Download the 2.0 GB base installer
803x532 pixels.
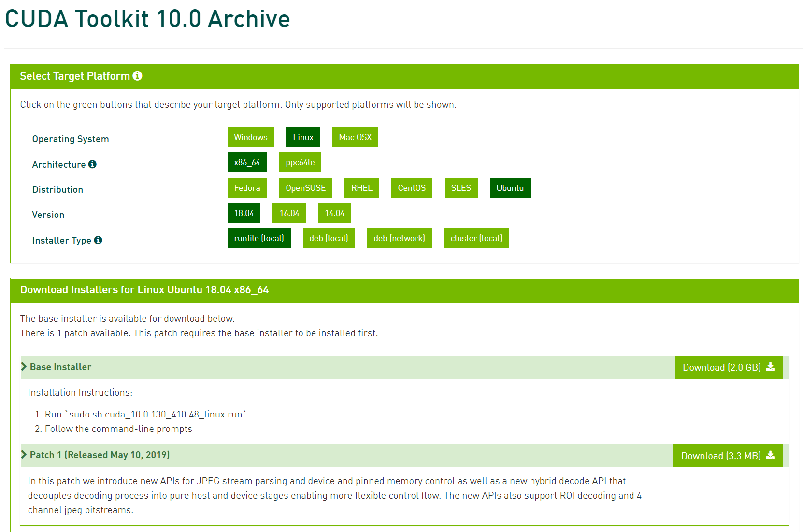pyautogui.click(x=729, y=367)
